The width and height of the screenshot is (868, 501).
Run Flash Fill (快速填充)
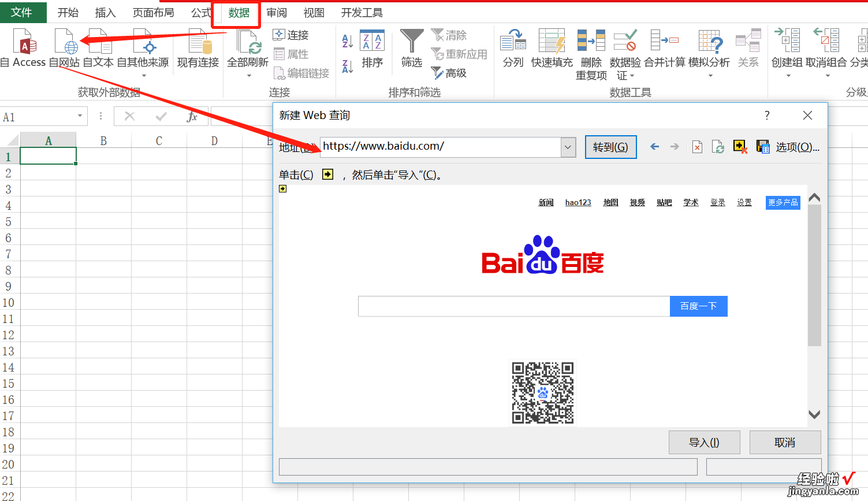coord(552,49)
